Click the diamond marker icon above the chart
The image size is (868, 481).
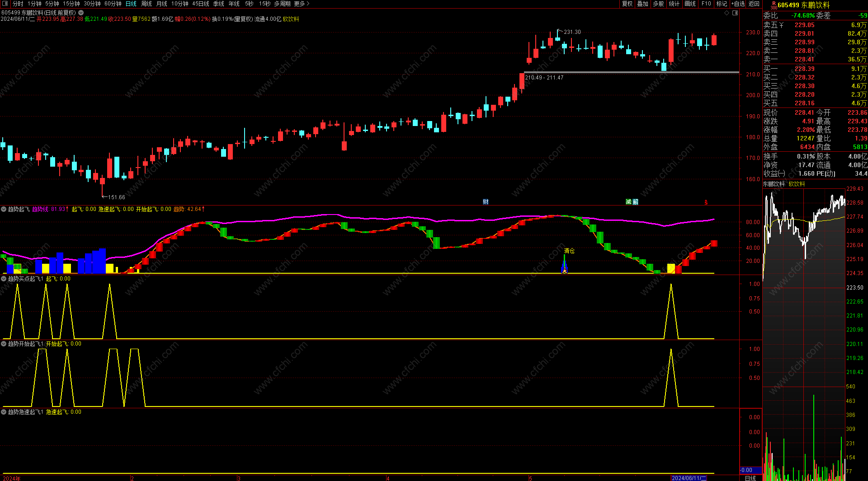(727, 13)
